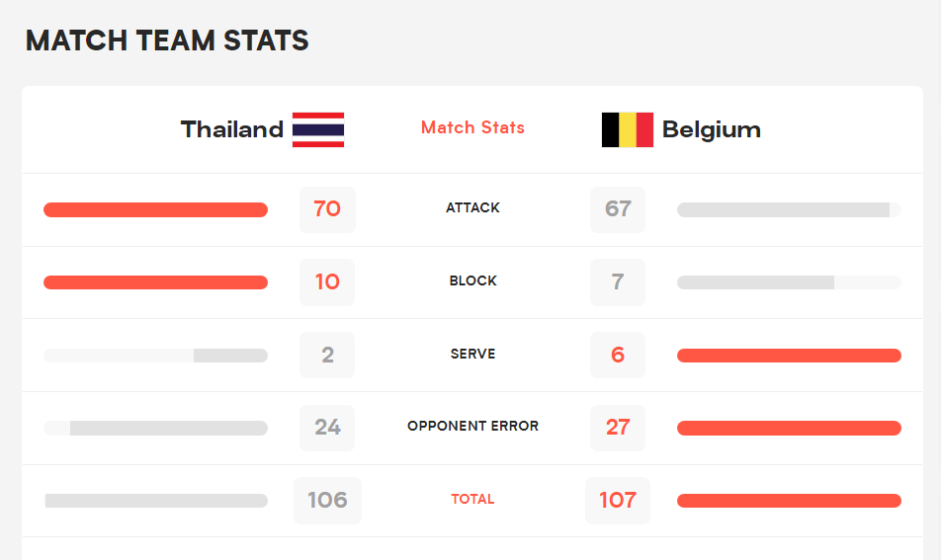This screenshot has height=560, width=941.
Task: Click the MATCH TEAM STATS heading
Action: 167,40
